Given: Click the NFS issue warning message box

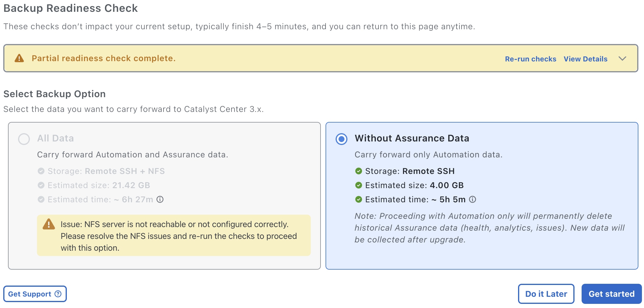Looking at the screenshot, I should point(174,235).
